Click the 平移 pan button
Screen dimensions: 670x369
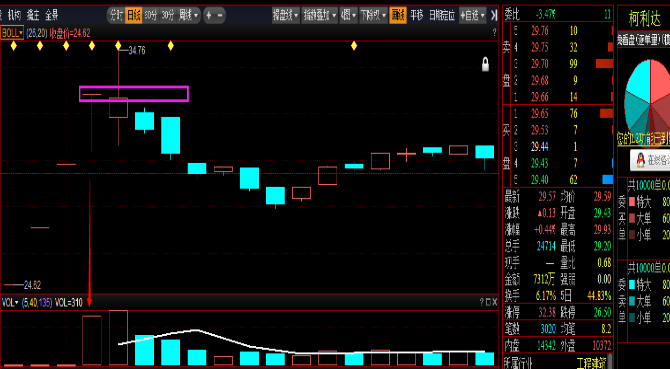tap(417, 16)
